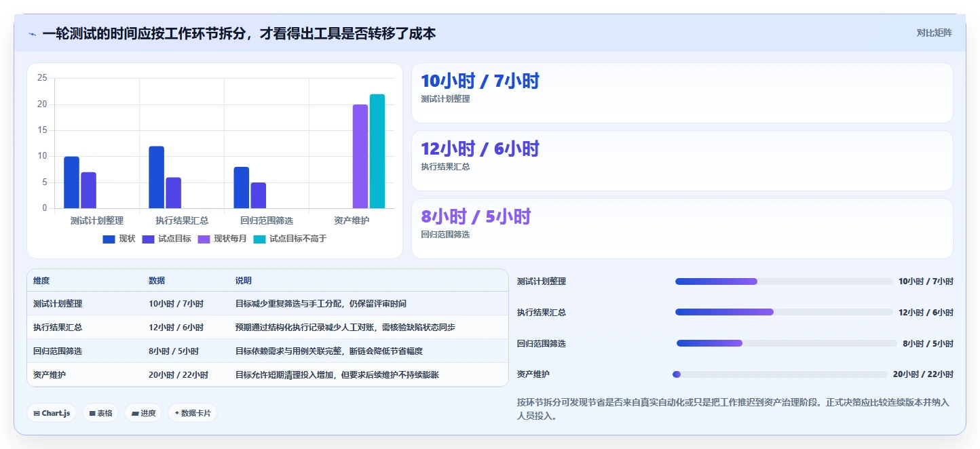Viewport: 980px width, 449px height.
Task: Toggle the 试点目标 legend swatch
Action: (149, 239)
